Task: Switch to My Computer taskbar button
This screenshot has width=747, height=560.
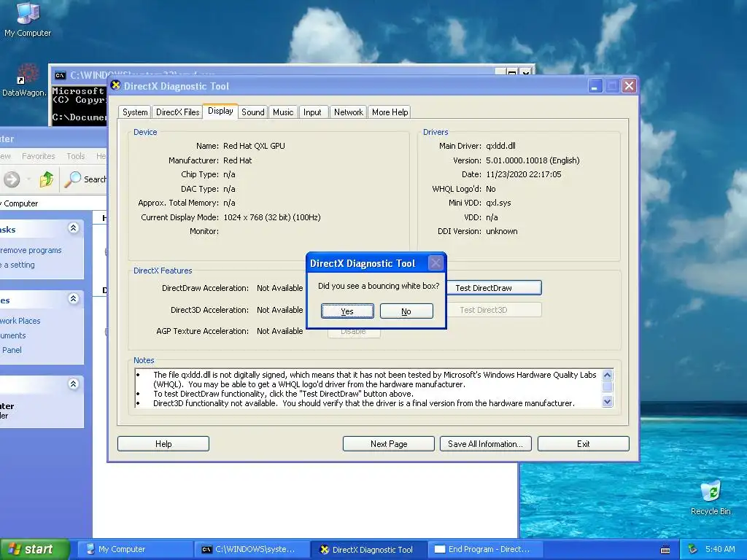Action: (x=135, y=550)
